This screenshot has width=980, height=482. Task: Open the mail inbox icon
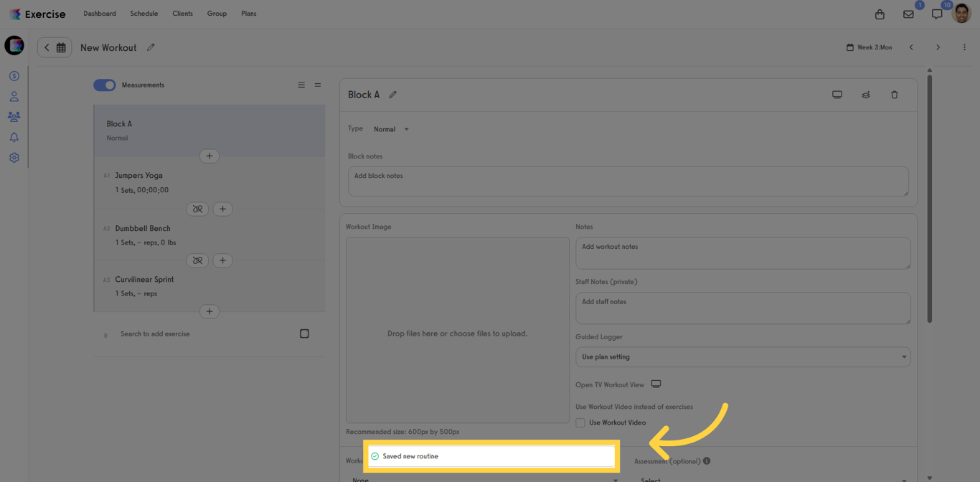click(908, 14)
